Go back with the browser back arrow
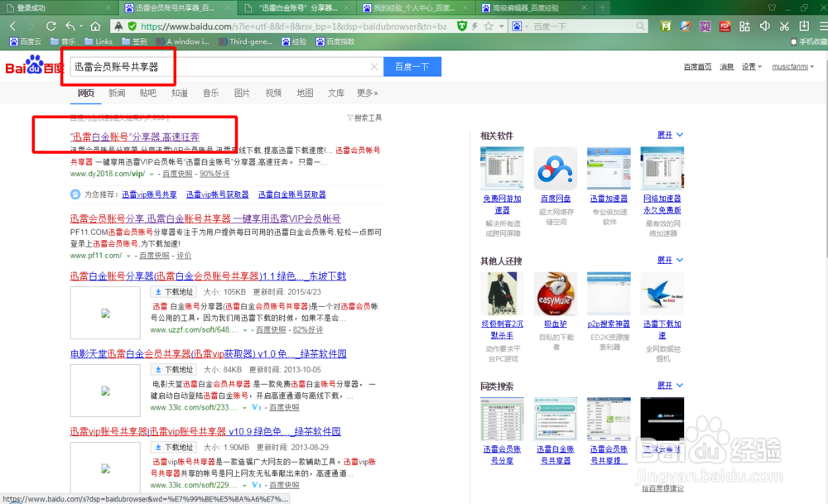Image resolution: width=828 pixels, height=504 pixels. 13,26
